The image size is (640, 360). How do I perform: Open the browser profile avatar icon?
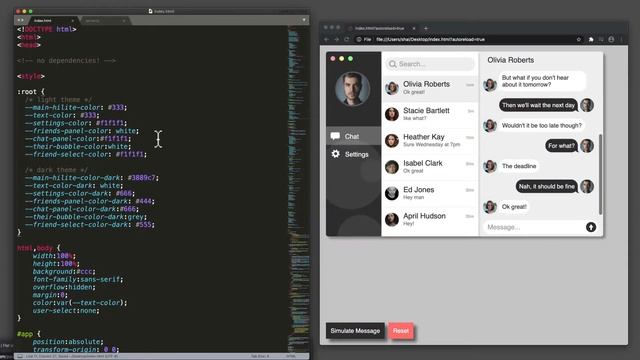611,40
